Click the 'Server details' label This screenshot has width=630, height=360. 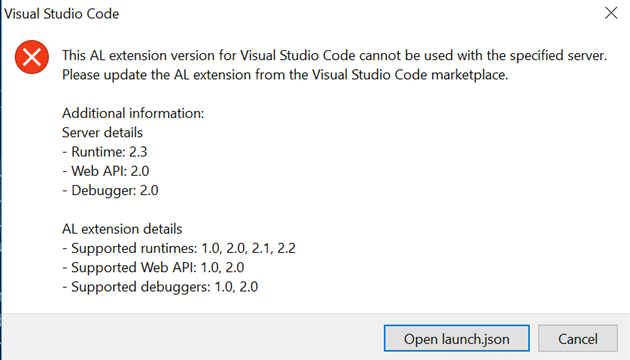102,133
